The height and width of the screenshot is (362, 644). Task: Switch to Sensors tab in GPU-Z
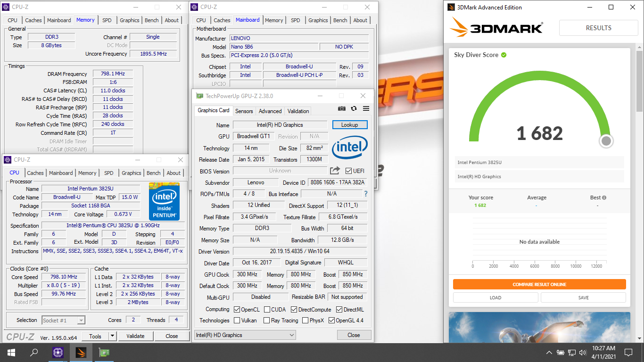coord(244,111)
